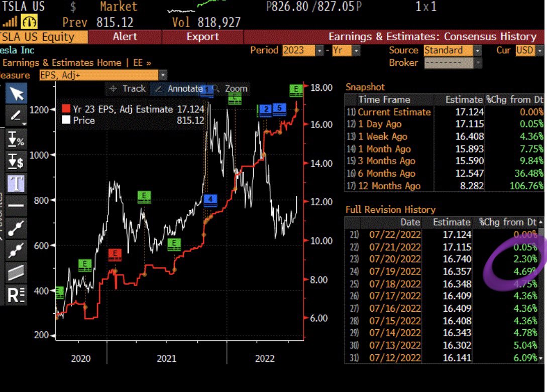Viewport: 547px width, 392px height.
Task: Select revision row 26) 07/17/2022
Action: (x=443, y=296)
